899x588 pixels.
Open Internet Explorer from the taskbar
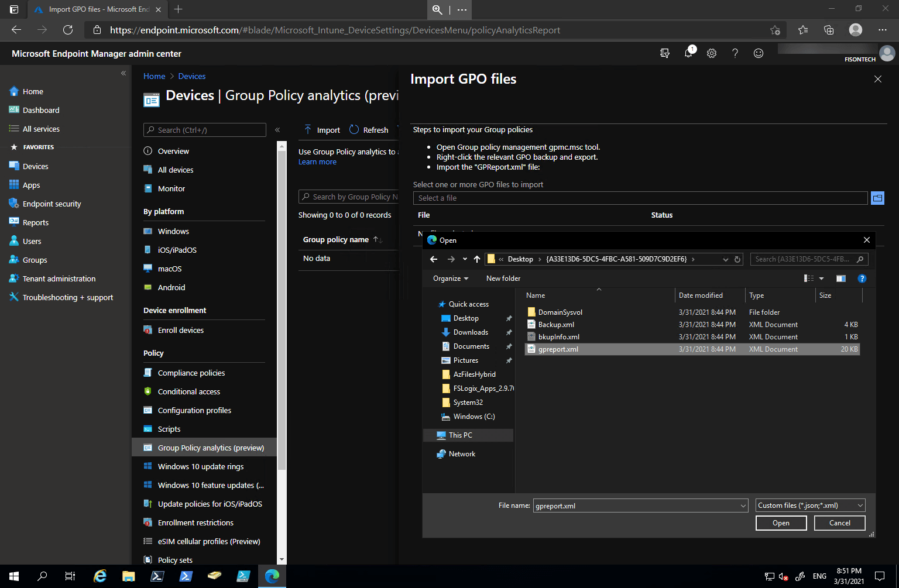coord(100,576)
